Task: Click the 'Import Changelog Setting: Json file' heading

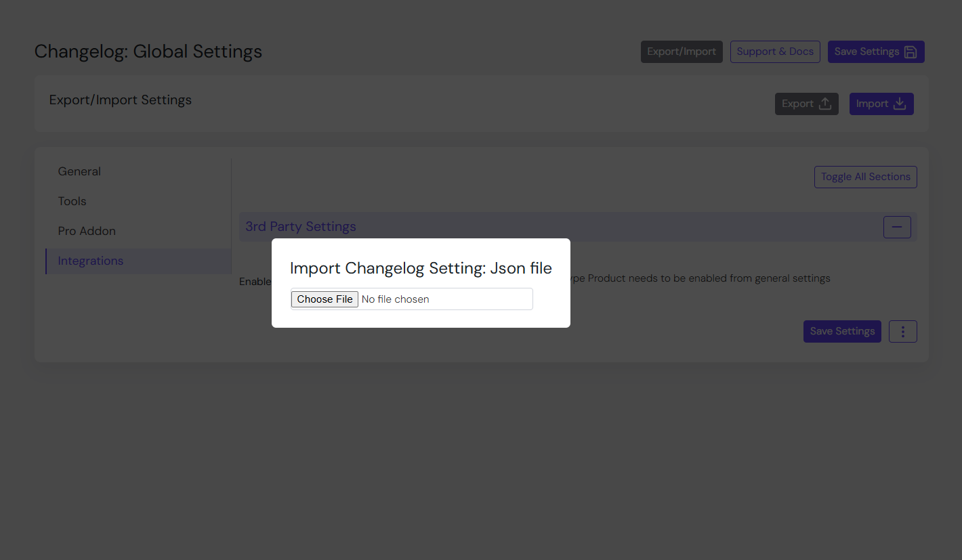Action: 421,268
